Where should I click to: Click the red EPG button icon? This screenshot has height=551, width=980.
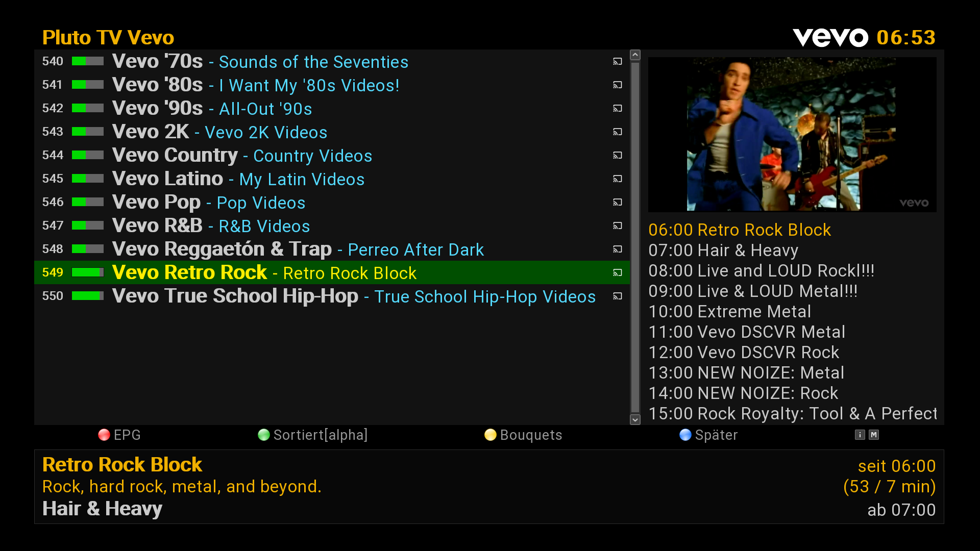[x=104, y=435]
